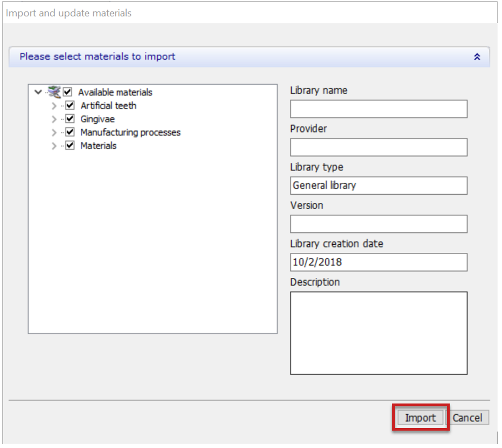Select the 'Gingivae' tree label
This screenshot has height=448, width=502.
tap(98, 119)
